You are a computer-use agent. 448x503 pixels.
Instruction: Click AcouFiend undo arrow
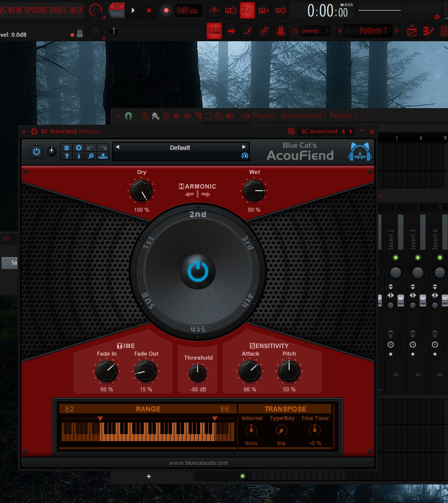[91, 147]
